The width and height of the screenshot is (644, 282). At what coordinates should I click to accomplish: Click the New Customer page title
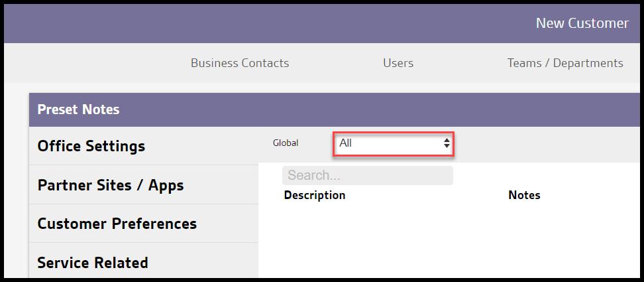point(582,23)
